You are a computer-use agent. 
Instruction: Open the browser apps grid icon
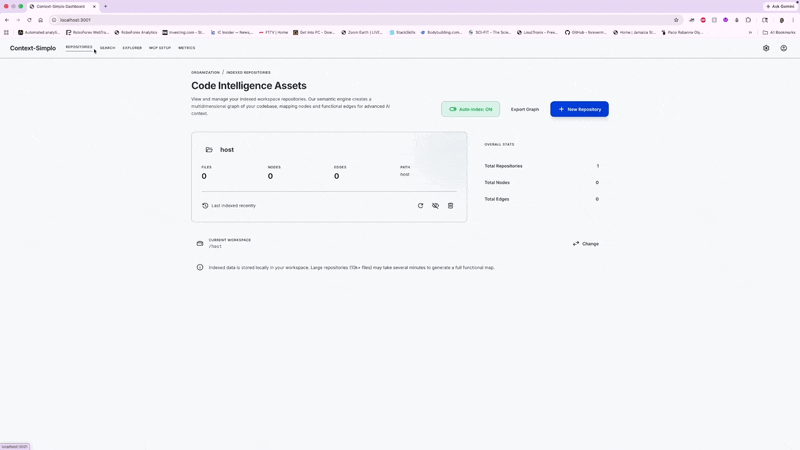[x=6, y=32]
